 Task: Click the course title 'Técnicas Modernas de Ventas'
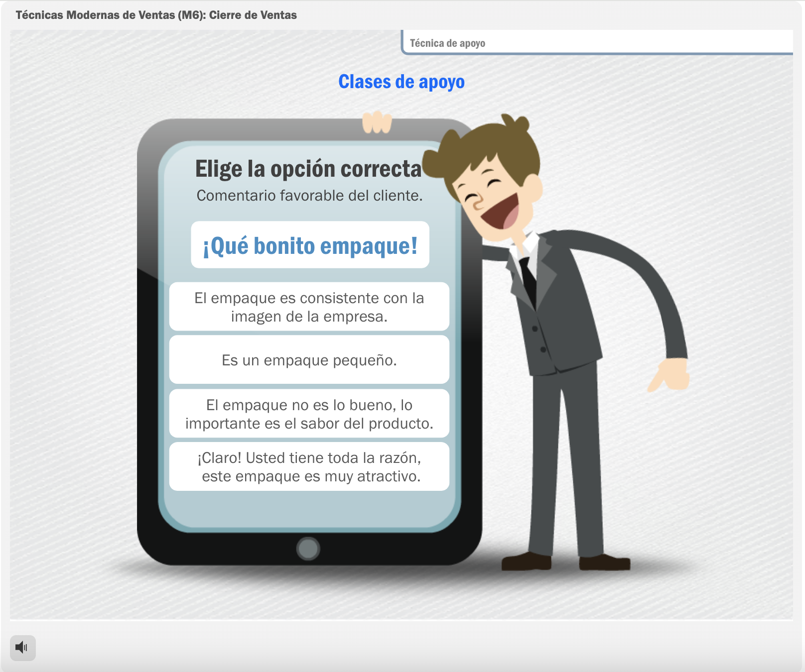tap(156, 15)
